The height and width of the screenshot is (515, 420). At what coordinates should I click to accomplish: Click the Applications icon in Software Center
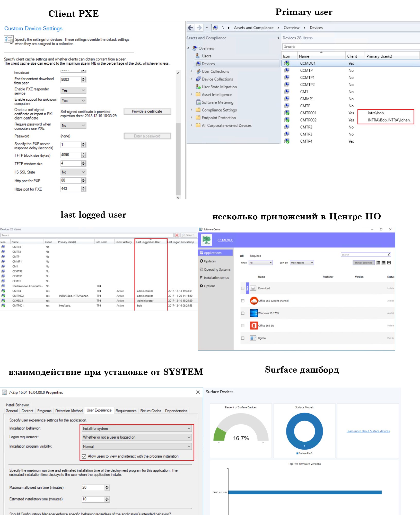click(x=201, y=253)
